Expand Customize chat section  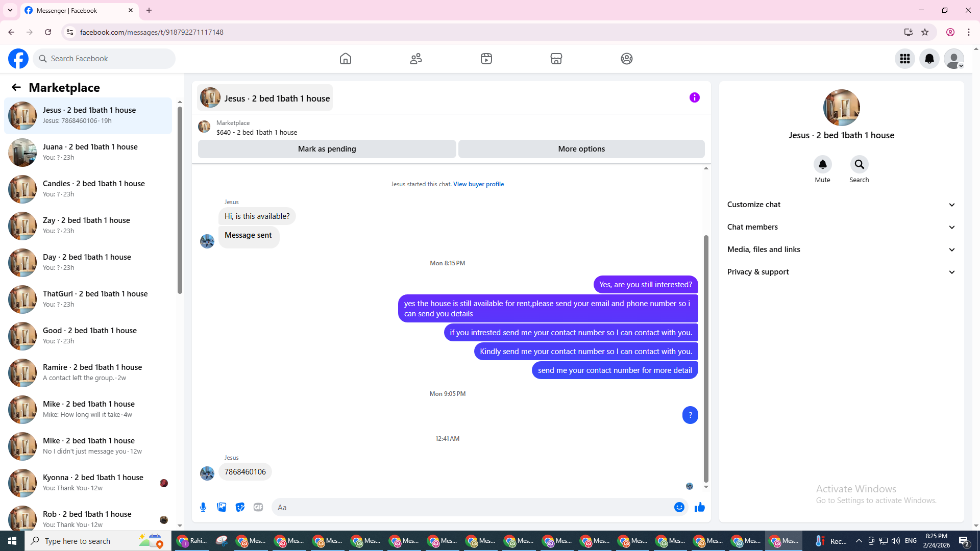pyautogui.click(x=841, y=205)
